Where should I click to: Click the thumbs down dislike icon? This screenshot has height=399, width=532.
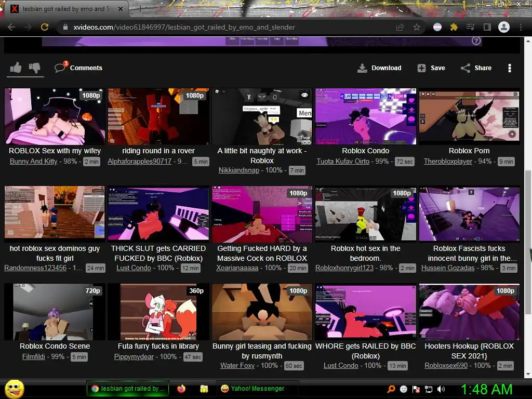coord(34,68)
